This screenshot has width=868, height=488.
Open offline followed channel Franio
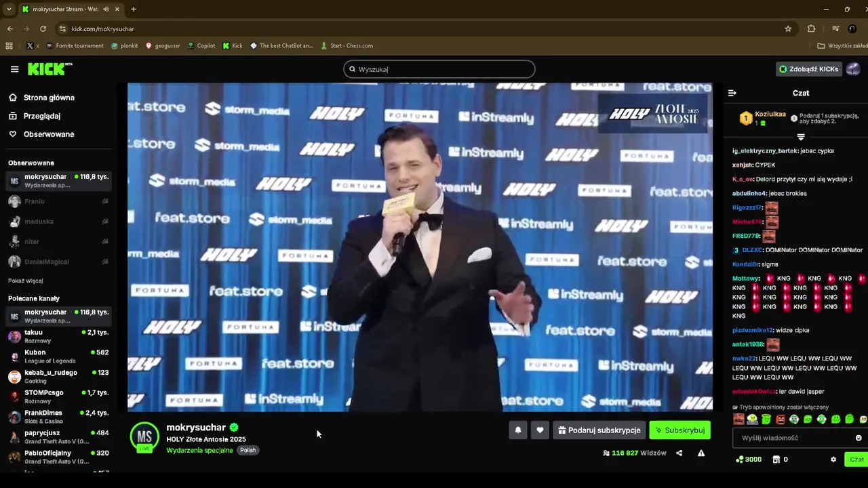58,201
